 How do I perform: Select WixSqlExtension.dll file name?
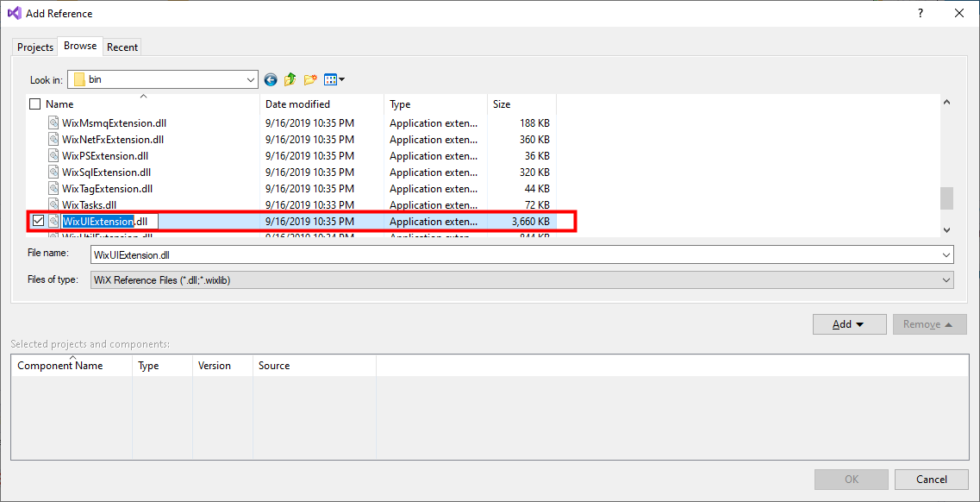[107, 172]
